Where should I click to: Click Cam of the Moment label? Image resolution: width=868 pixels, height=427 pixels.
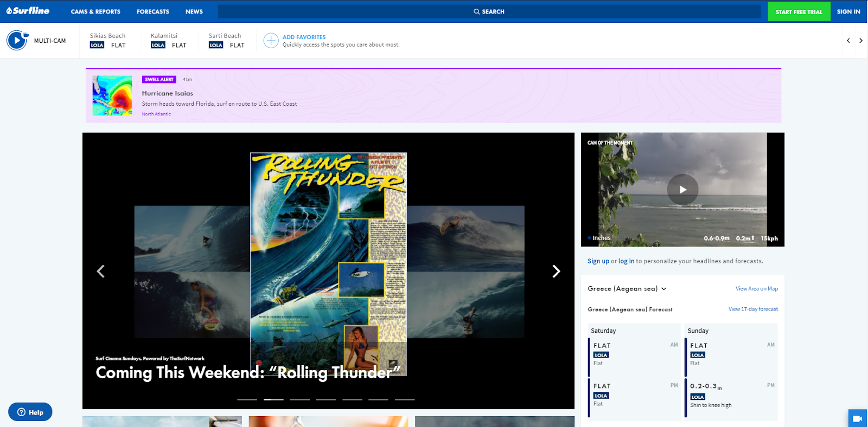point(610,143)
